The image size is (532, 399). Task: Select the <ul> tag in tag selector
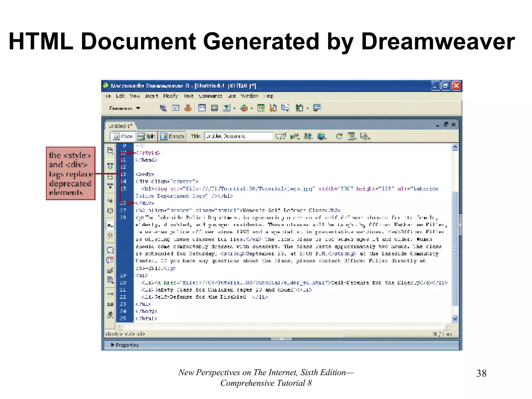pos(130,334)
